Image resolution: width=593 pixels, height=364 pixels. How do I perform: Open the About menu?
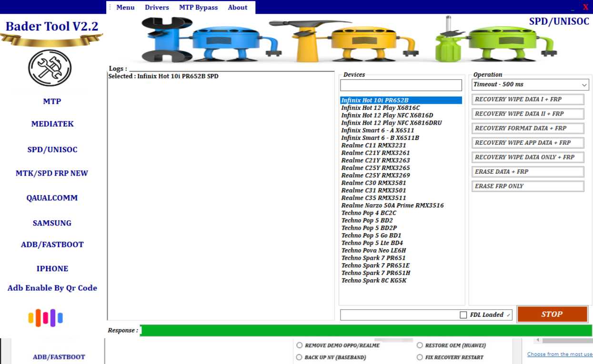pos(237,7)
